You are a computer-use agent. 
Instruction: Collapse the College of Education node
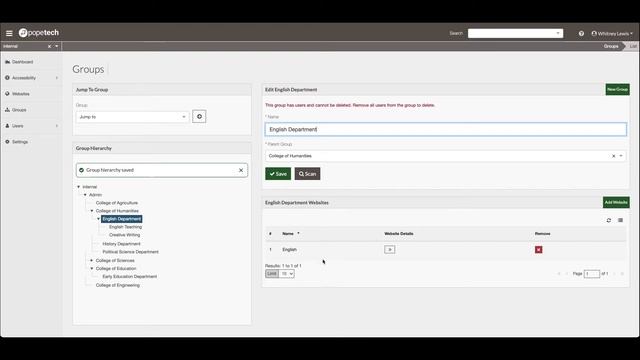tap(92, 268)
